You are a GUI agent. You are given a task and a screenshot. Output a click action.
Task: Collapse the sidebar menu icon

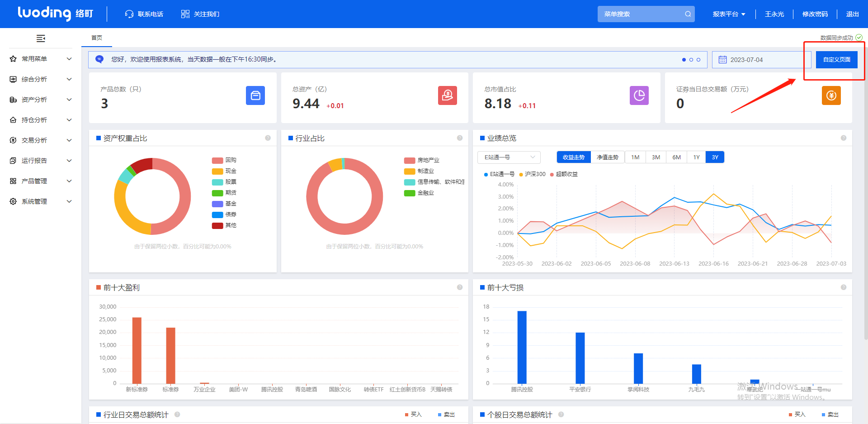click(x=41, y=38)
